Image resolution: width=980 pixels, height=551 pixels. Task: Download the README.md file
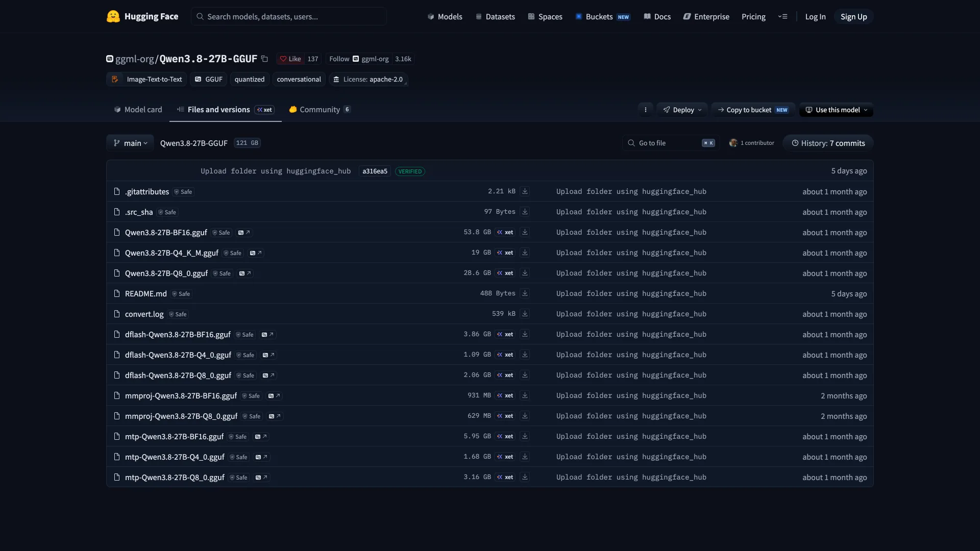click(525, 293)
